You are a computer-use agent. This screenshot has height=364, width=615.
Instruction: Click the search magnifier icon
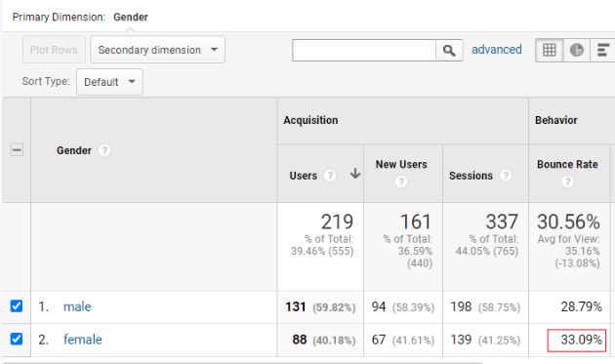coord(449,50)
